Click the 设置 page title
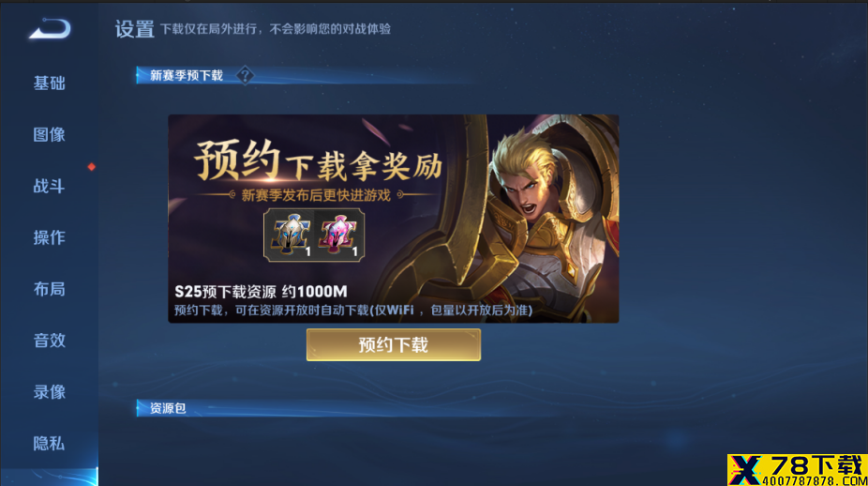This screenshot has width=868, height=486. point(135,29)
